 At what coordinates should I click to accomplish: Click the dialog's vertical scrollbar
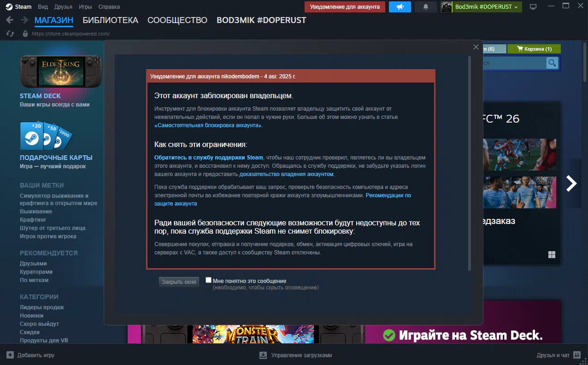470,164
